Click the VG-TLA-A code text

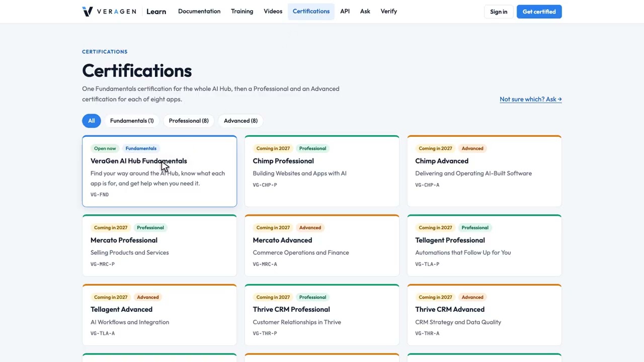point(103,333)
